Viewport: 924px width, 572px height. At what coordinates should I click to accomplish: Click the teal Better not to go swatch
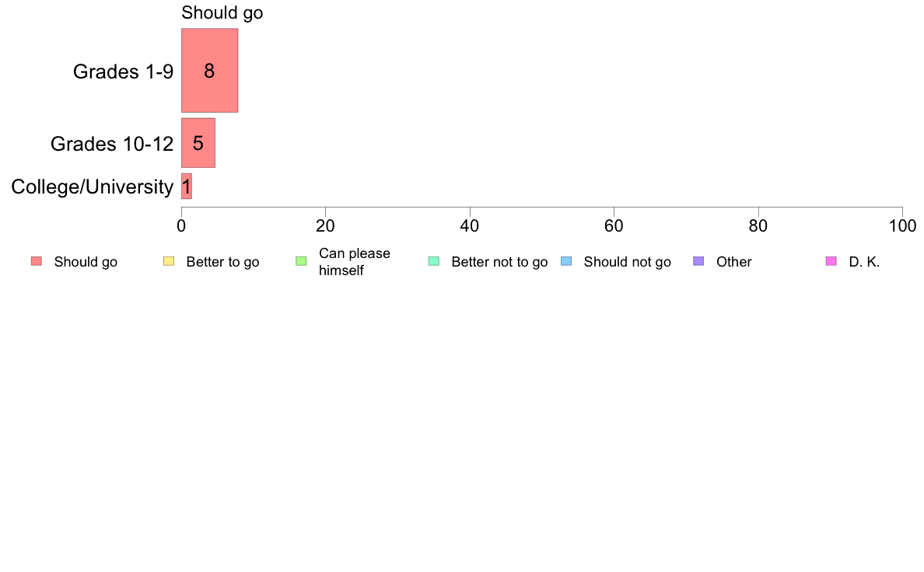[x=434, y=261]
